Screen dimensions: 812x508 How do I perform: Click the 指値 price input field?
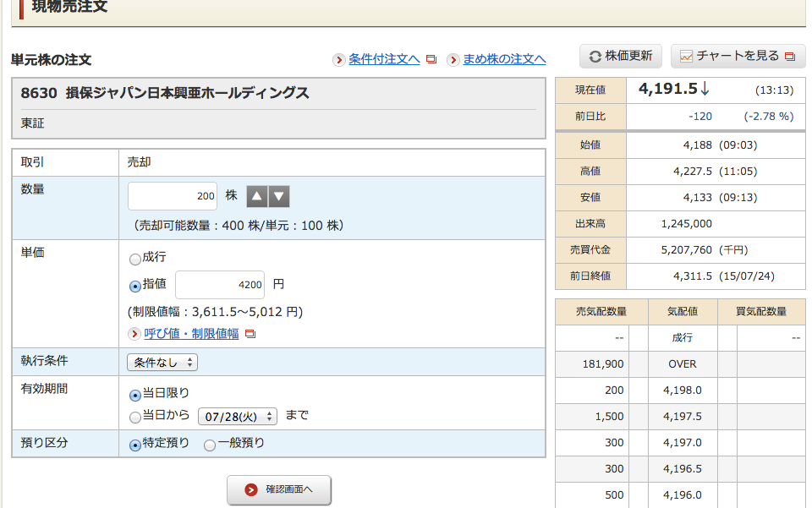coord(220,285)
